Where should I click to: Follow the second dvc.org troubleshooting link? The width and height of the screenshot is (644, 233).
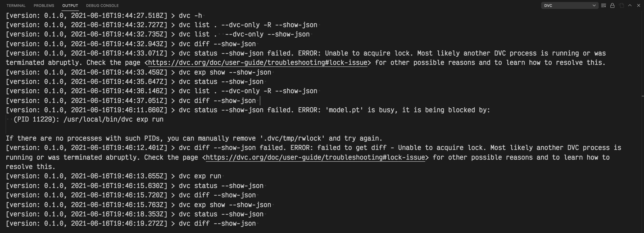[x=315, y=157]
